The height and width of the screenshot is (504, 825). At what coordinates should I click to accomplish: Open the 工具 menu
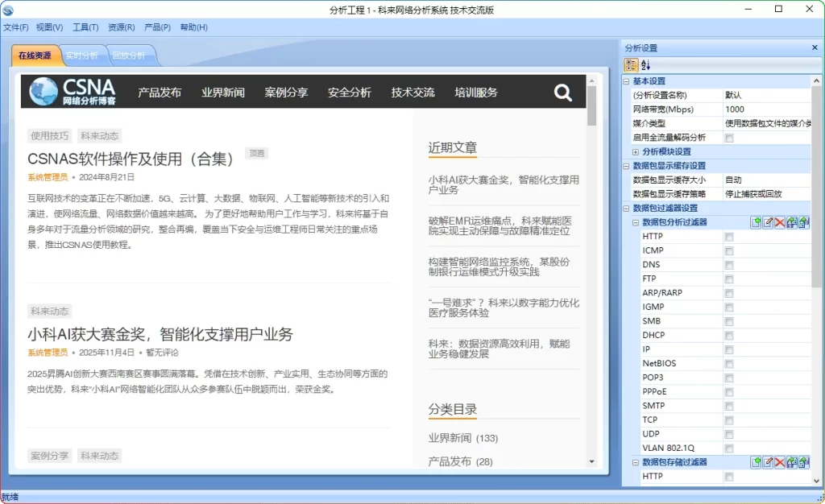tap(84, 27)
